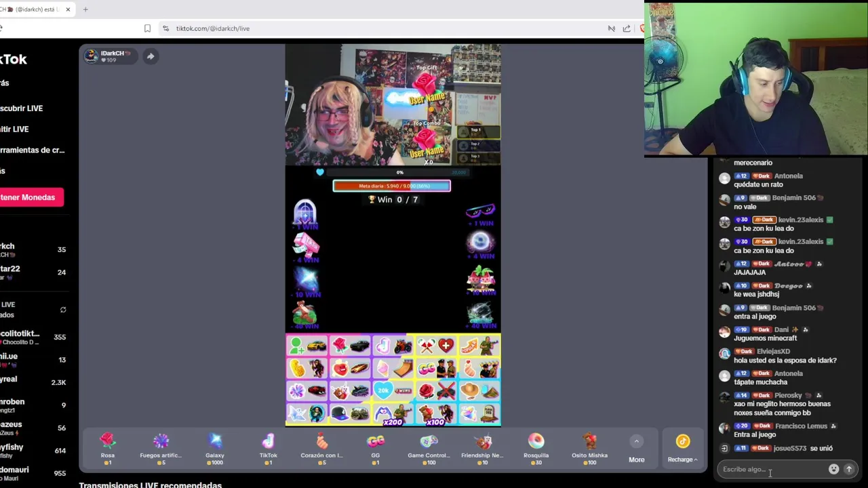Click the TikTok logo
This screenshot has width=868, height=488.
14,59
